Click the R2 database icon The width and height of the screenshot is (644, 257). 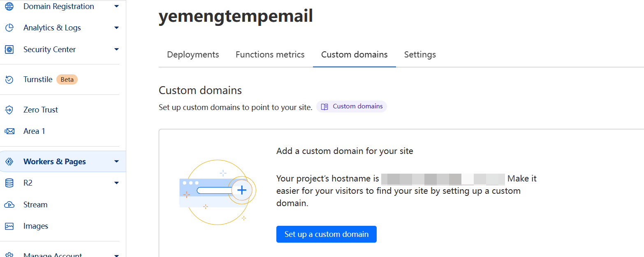click(9, 183)
